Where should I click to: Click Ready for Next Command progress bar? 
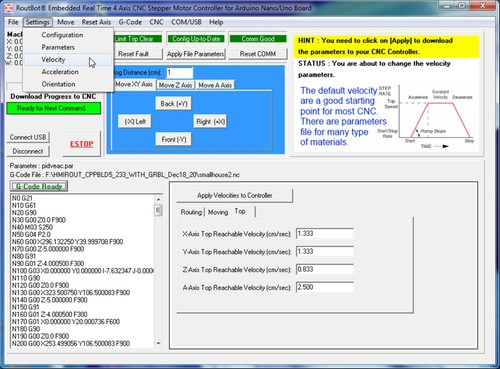53,108
